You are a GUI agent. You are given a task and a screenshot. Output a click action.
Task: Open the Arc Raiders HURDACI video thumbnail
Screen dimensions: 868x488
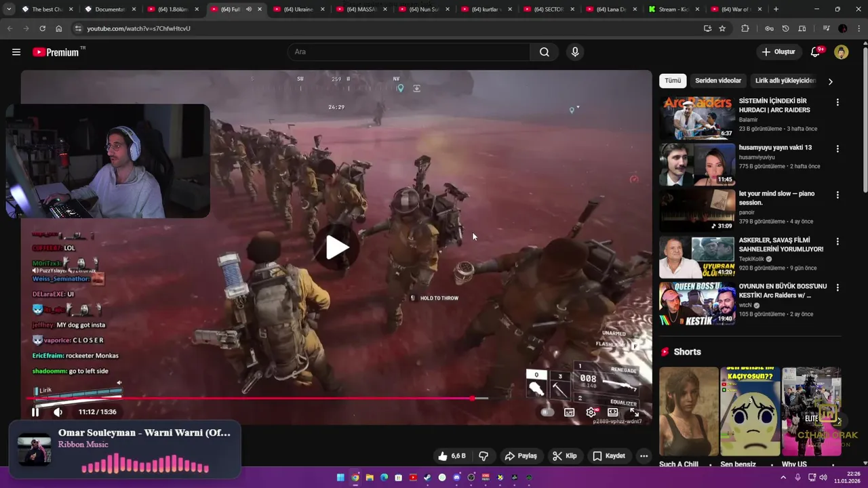pos(697,118)
